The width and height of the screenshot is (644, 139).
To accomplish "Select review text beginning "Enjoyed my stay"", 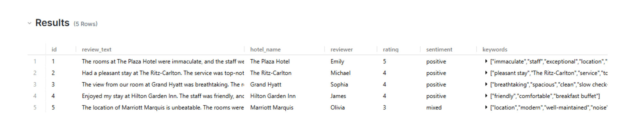I will tap(162, 96).
